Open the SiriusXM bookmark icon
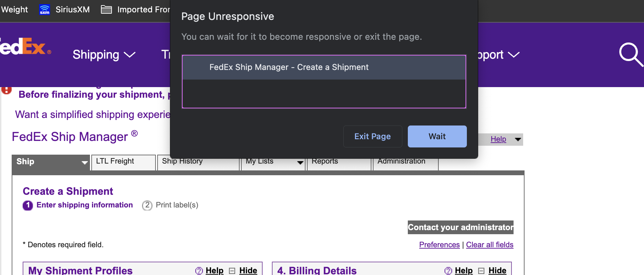The width and height of the screenshot is (644, 275). (x=45, y=10)
